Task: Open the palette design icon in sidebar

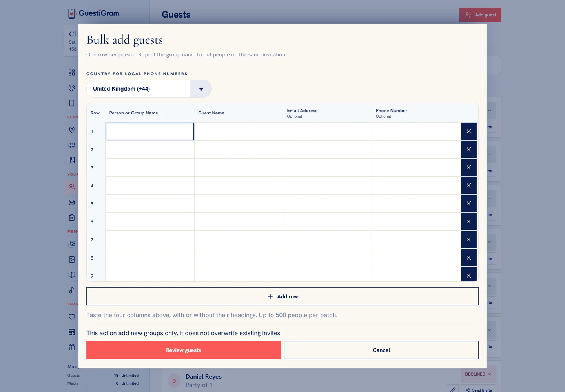Action: point(72,88)
